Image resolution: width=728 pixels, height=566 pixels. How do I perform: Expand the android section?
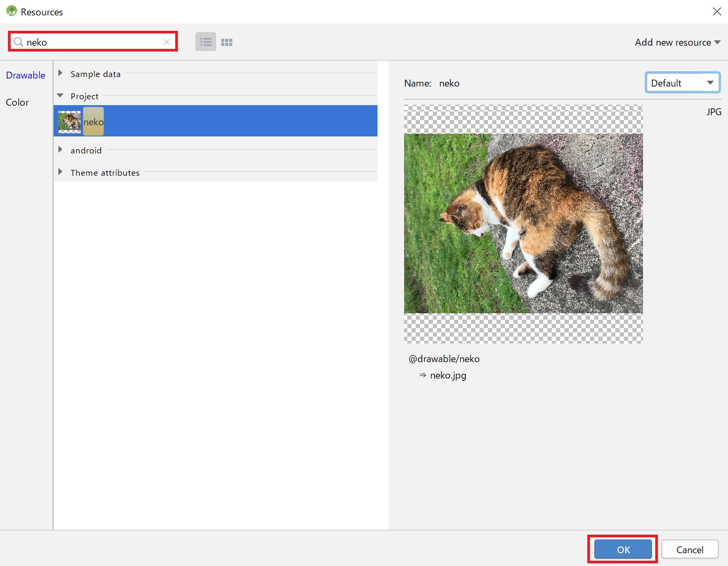click(61, 150)
